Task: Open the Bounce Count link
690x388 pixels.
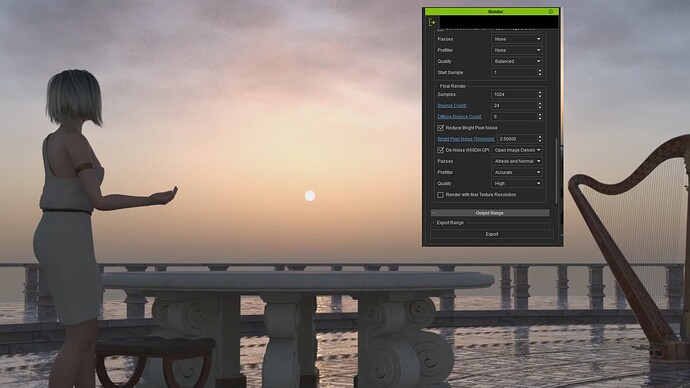Action: (452, 106)
